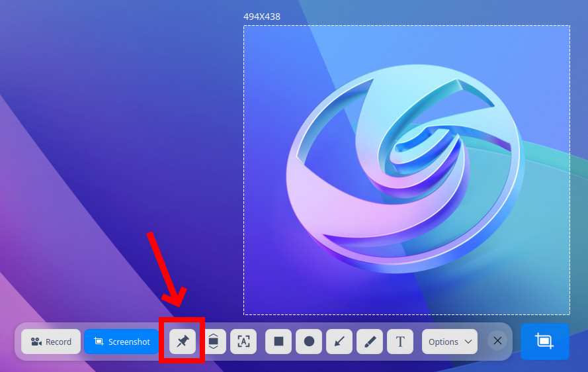Click inside the selected capture region
Screen dimensions: 588x372
tap(407, 170)
